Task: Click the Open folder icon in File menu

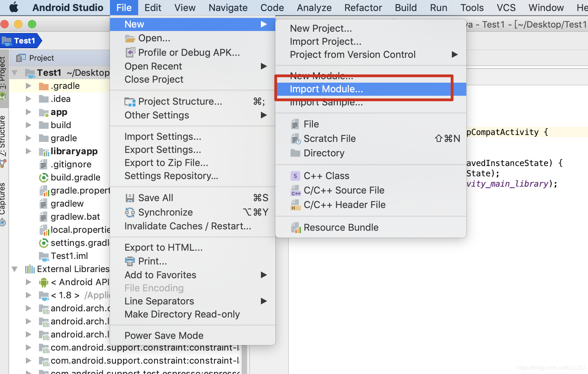Action: pos(130,38)
